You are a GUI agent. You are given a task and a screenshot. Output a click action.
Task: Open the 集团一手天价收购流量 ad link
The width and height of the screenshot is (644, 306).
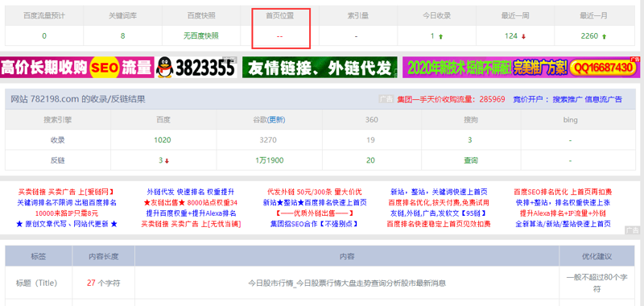point(451,99)
